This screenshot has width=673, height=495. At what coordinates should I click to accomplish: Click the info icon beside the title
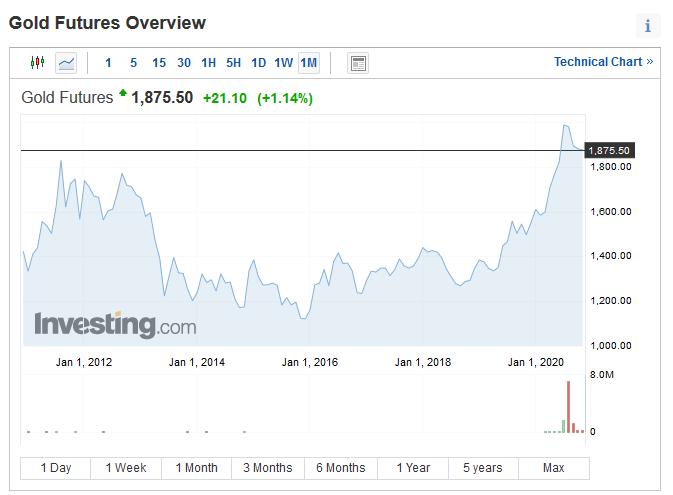click(648, 26)
